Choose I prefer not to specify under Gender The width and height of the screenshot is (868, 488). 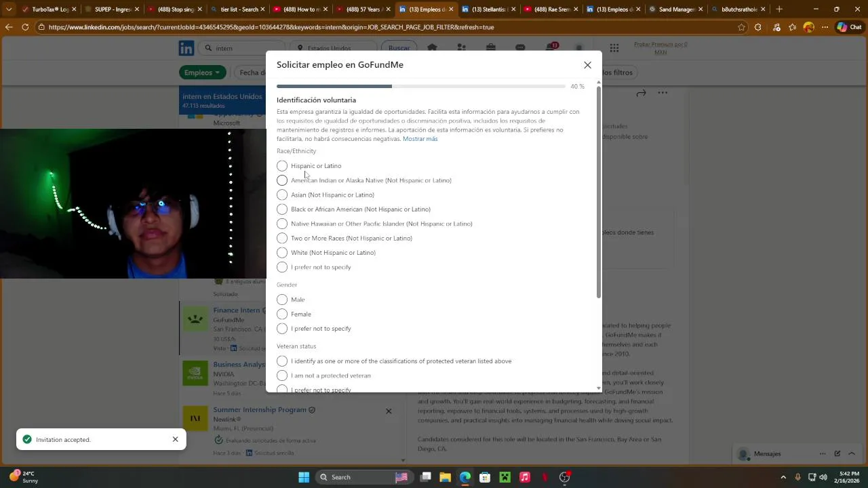(x=282, y=329)
